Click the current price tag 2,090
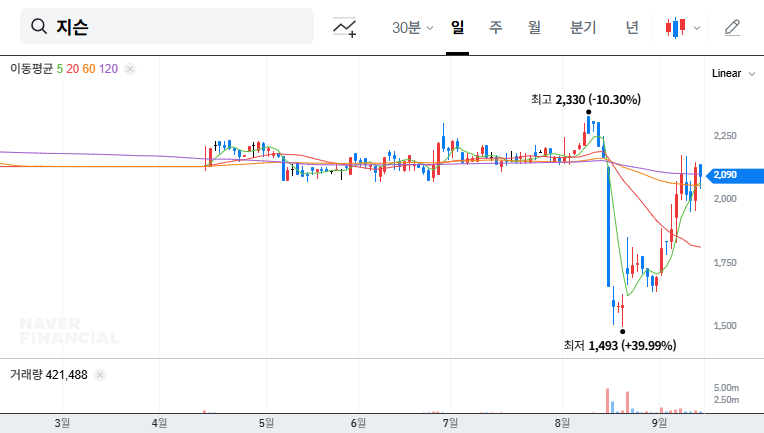 (x=736, y=175)
